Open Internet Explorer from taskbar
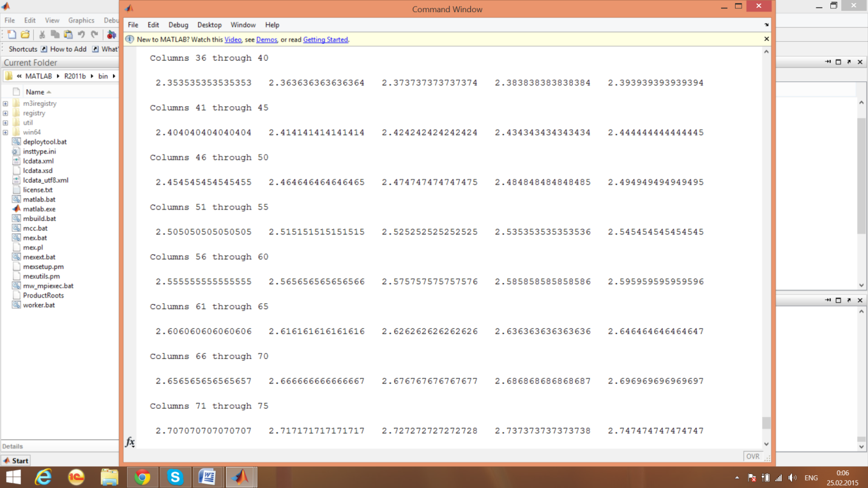This screenshot has width=868, height=488. coord(43,477)
